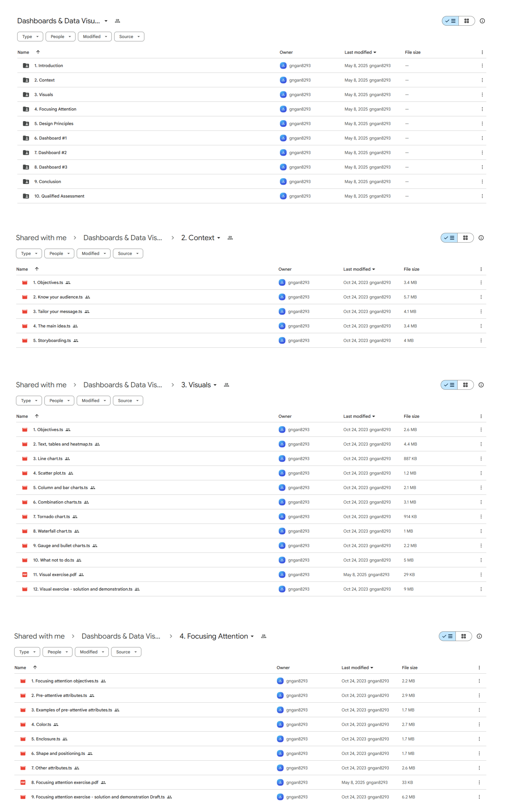Sort by Last modified in top folder list
505x812 pixels.
pos(360,52)
